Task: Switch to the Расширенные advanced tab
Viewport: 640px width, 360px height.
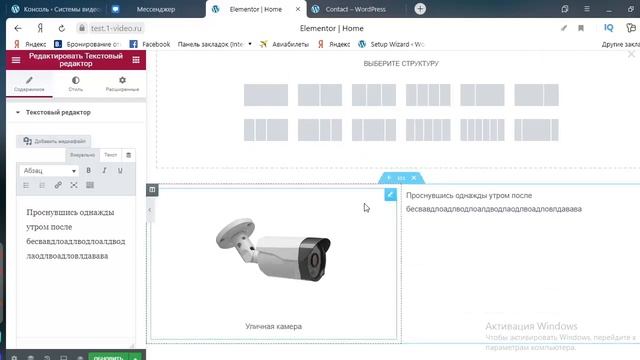Action: coord(122,84)
